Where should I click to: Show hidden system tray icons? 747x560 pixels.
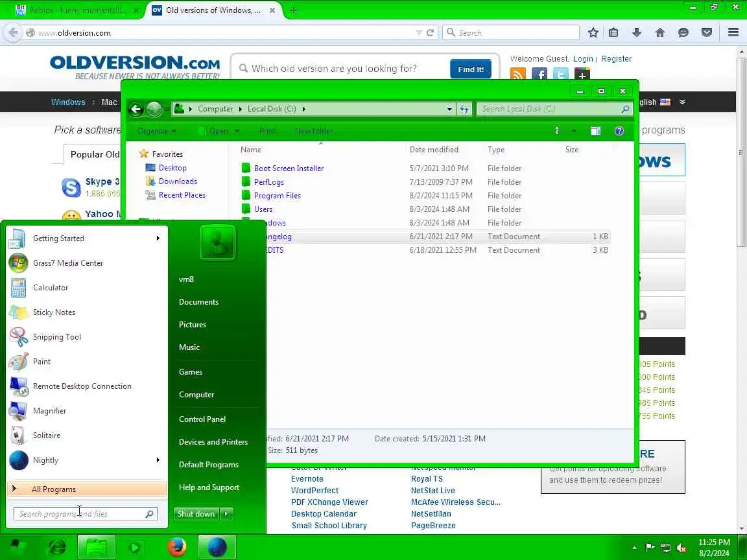635,548
